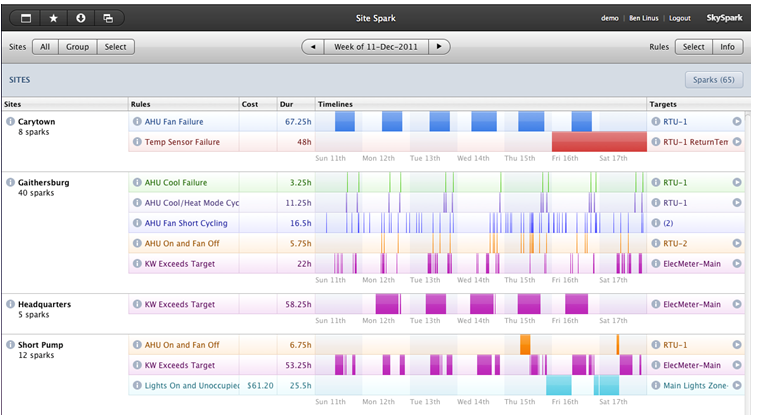
Task: Show All sites
Action: tap(45, 47)
